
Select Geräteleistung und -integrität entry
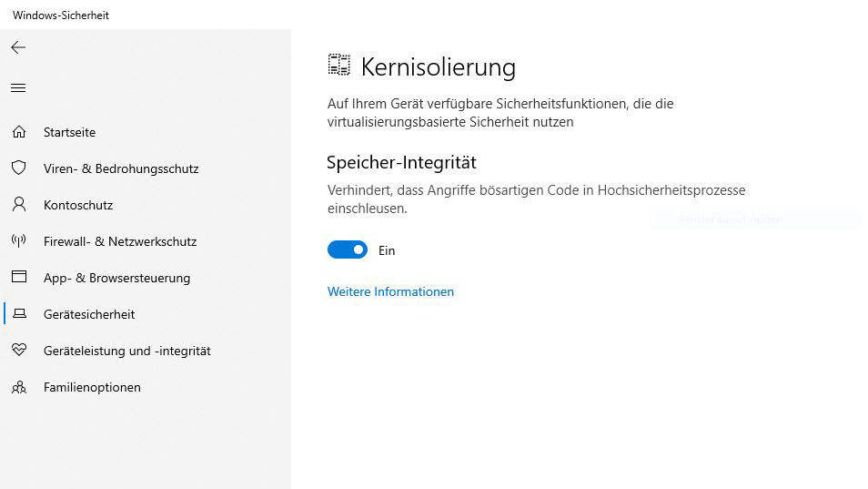point(126,351)
